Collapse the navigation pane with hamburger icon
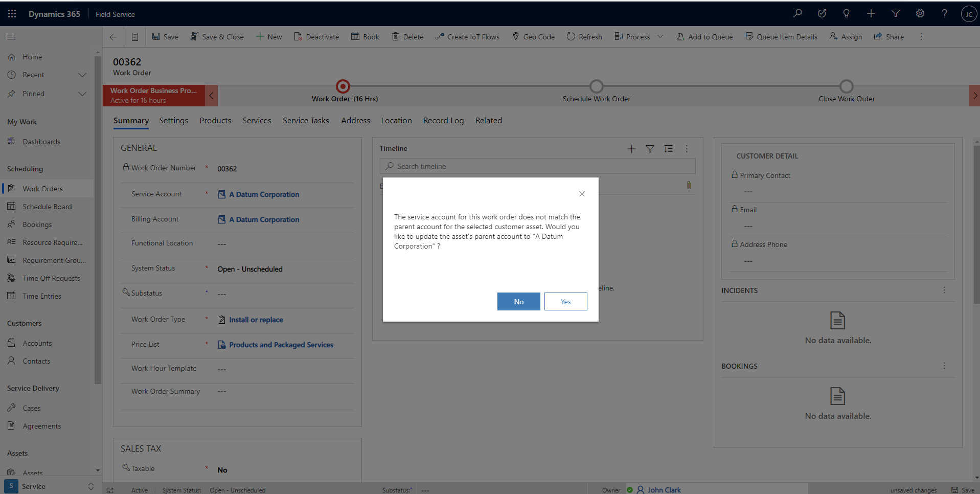Screen dimensions: 980x494 coord(11,37)
